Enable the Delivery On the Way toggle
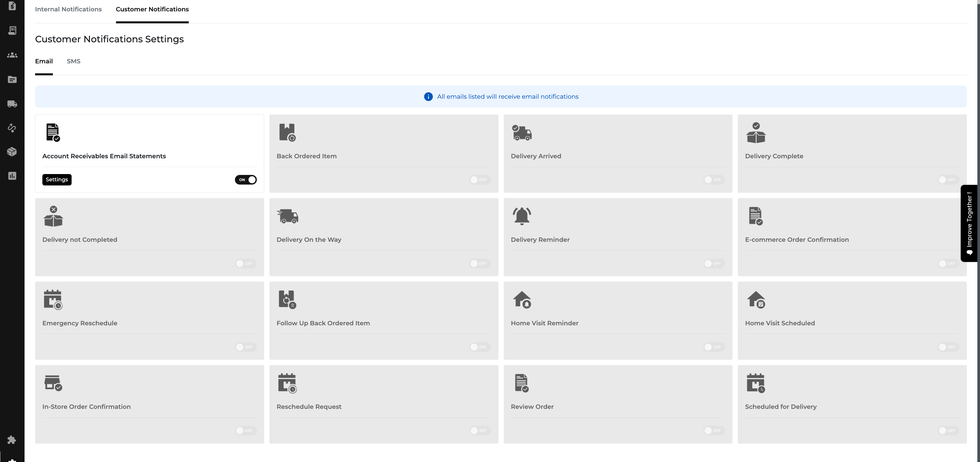The image size is (980, 462). (x=480, y=263)
